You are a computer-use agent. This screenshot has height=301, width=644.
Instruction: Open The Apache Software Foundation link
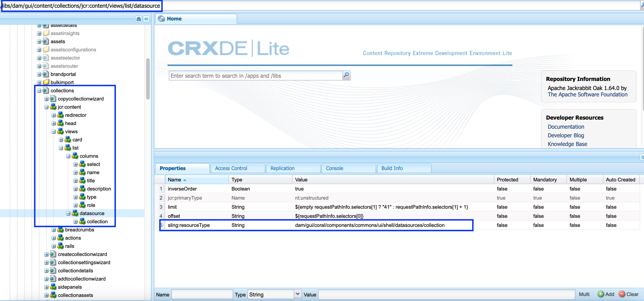pyautogui.click(x=587, y=94)
